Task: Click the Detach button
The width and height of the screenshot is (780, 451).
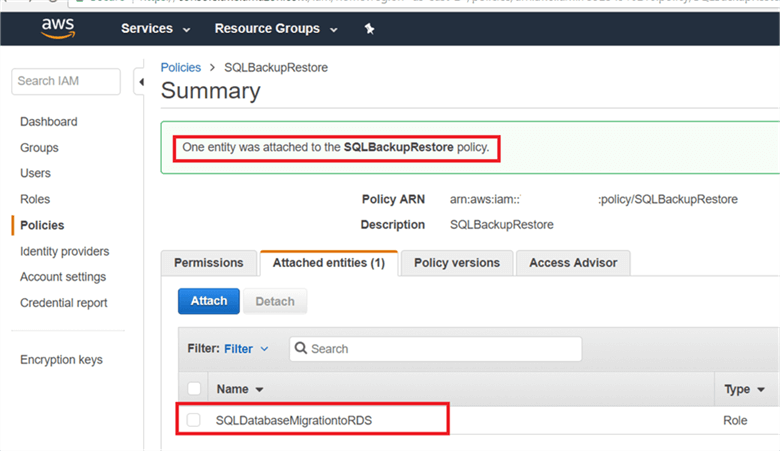Action: [x=275, y=301]
